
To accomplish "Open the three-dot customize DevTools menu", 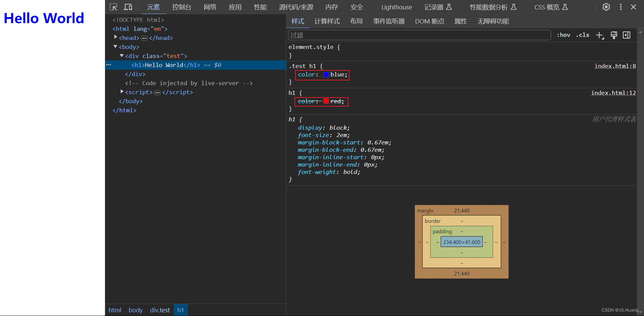I will pos(621,7).
